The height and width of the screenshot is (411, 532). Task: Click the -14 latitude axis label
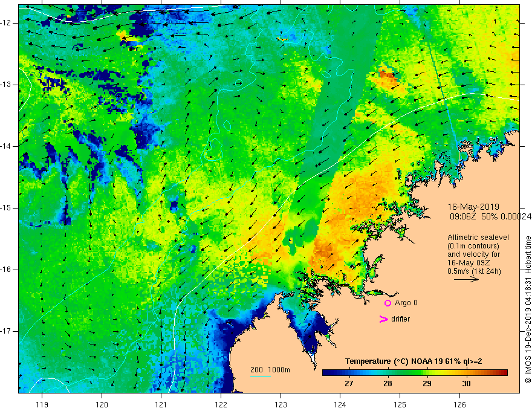(6, 146)
